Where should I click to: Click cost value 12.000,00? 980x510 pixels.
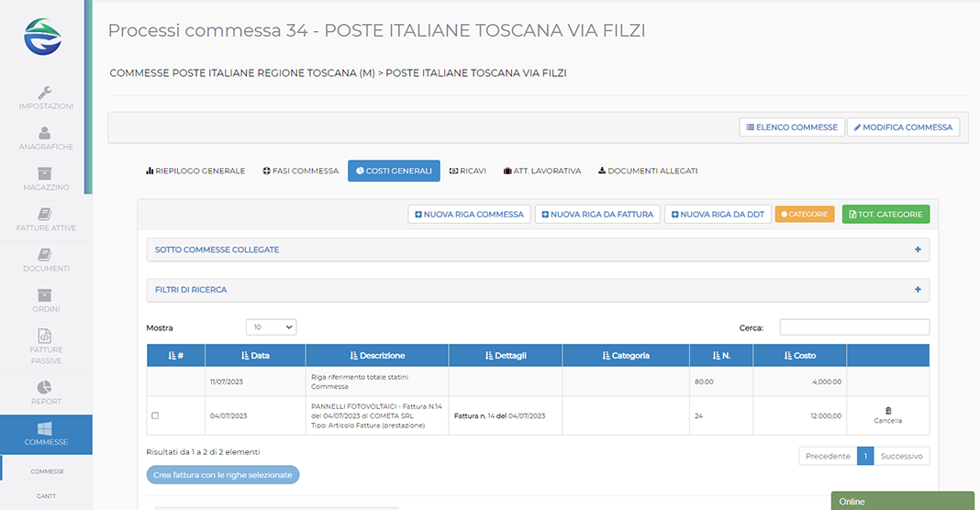click(x=826, y=416)
